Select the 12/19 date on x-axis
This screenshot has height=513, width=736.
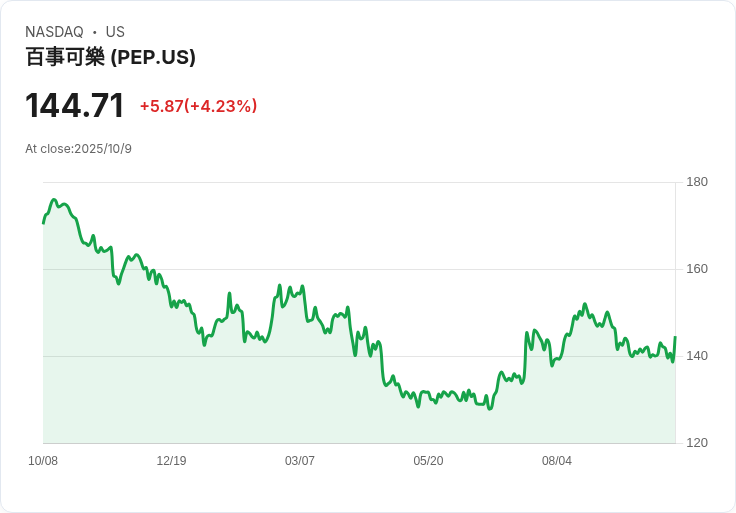click(171, 461)
